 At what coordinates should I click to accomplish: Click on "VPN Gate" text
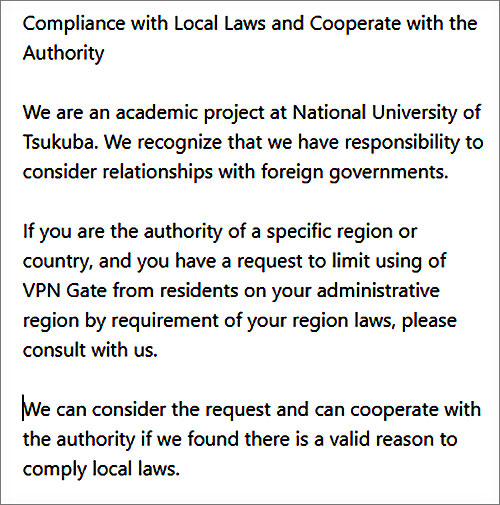[65, 290]
